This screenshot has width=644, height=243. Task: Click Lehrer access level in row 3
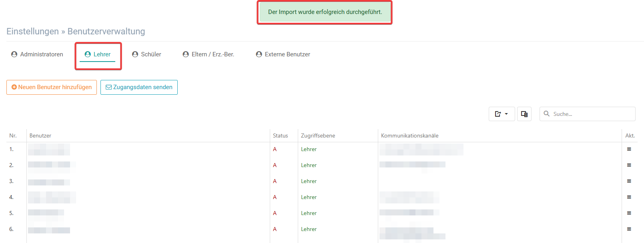309,181
